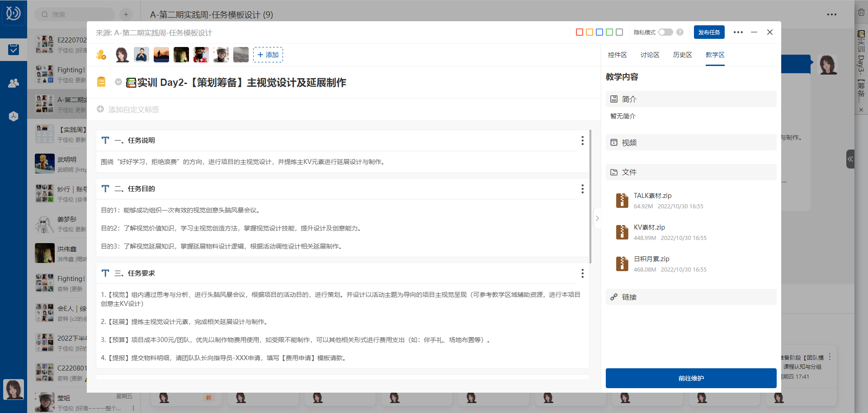Toggle the 隐私模式 privacy switch
Screen dimensions: 868x413
tap(665, 32)
